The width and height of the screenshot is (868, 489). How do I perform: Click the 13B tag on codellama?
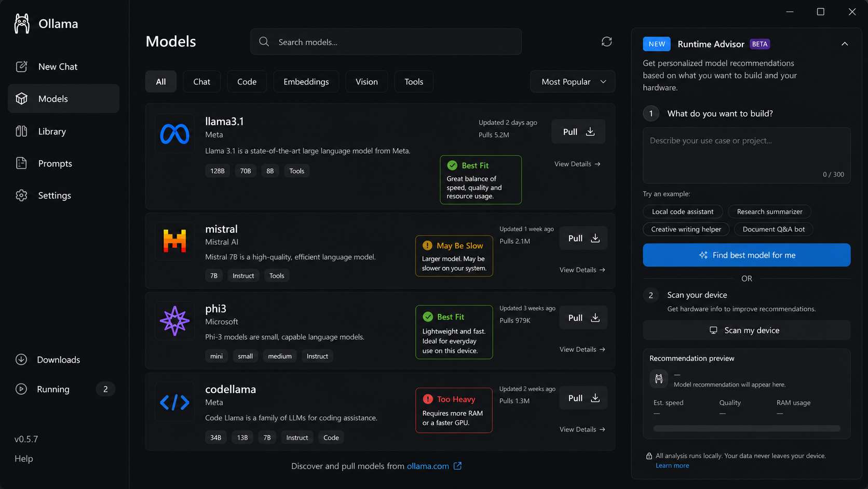pos(242,438)
